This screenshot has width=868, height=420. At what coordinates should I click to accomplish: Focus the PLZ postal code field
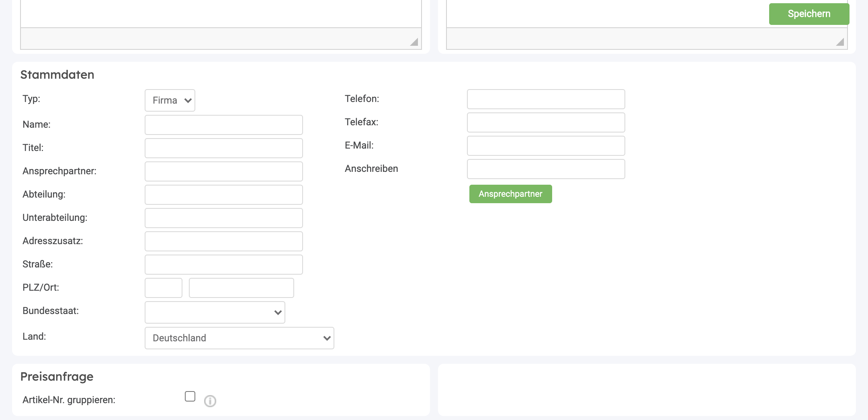164,288
